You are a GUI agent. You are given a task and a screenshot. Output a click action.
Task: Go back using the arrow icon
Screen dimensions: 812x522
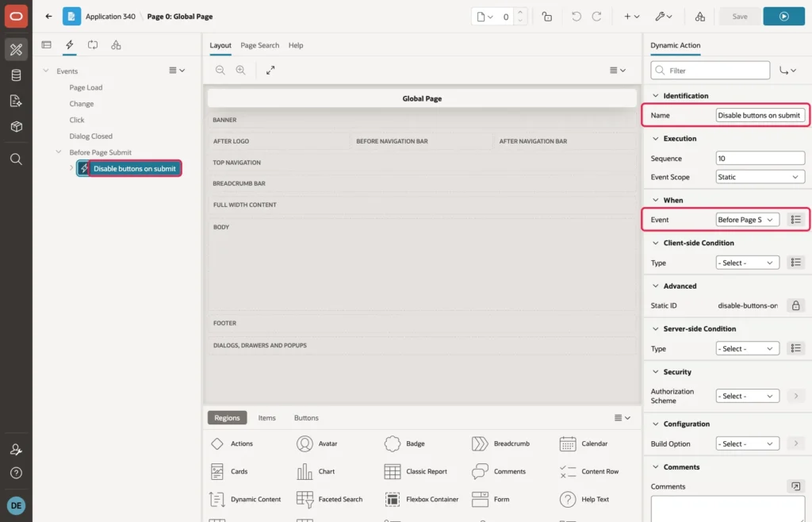[48, 17]
